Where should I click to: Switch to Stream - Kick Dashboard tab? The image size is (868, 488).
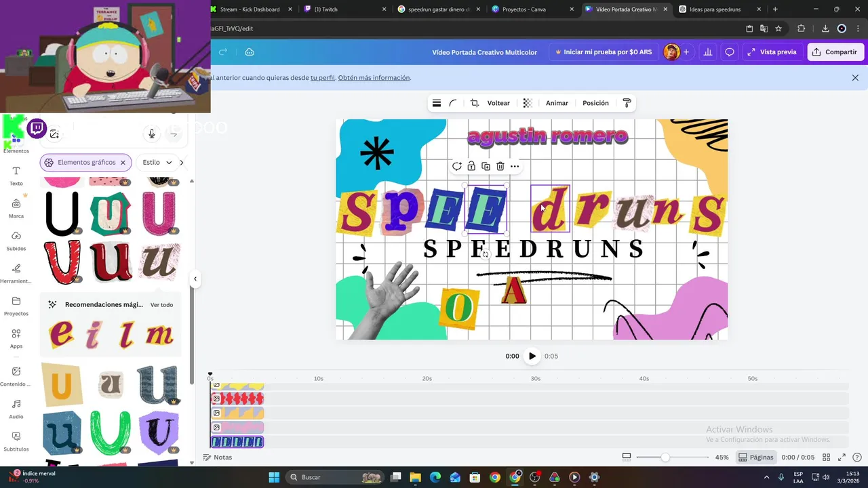pyautogui.click(x=251, y=9)
